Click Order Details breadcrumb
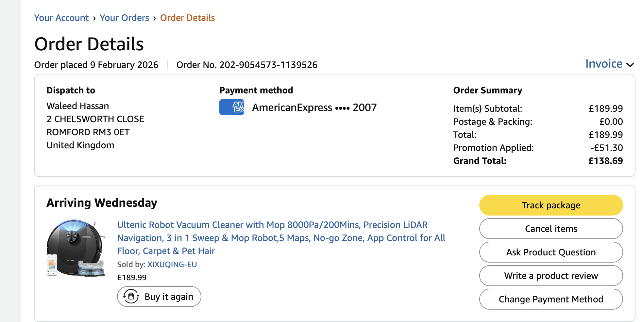The height and width of the screenshot is (322, 644). point(187,18)
